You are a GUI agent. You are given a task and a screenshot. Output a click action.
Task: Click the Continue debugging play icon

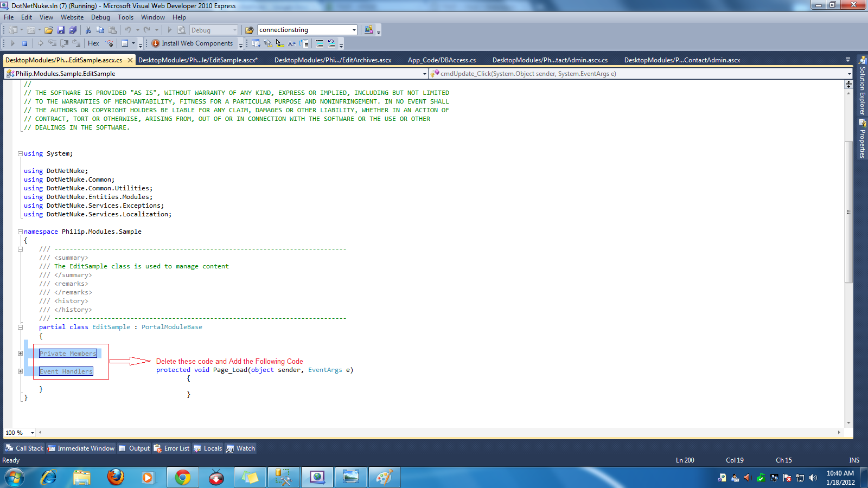13,43
